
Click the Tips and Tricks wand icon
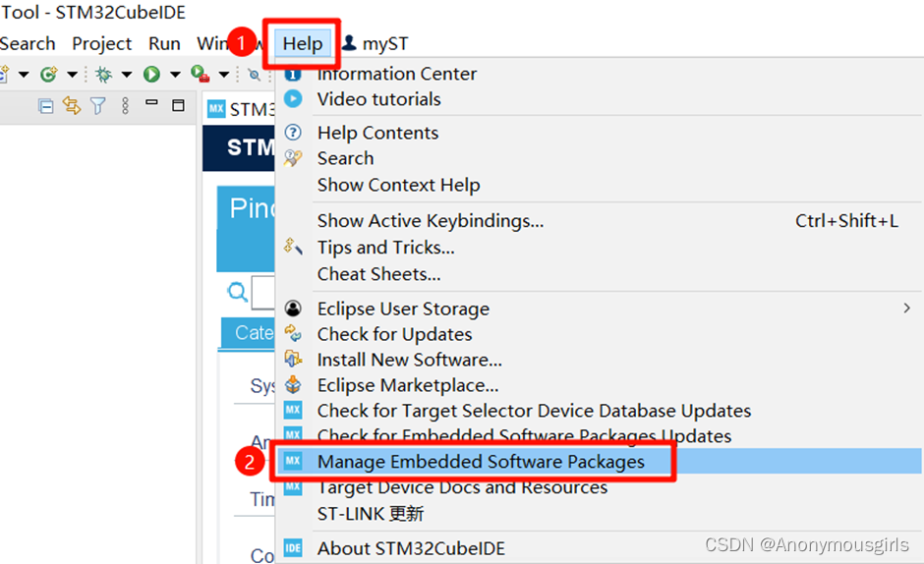coord(293,247)
